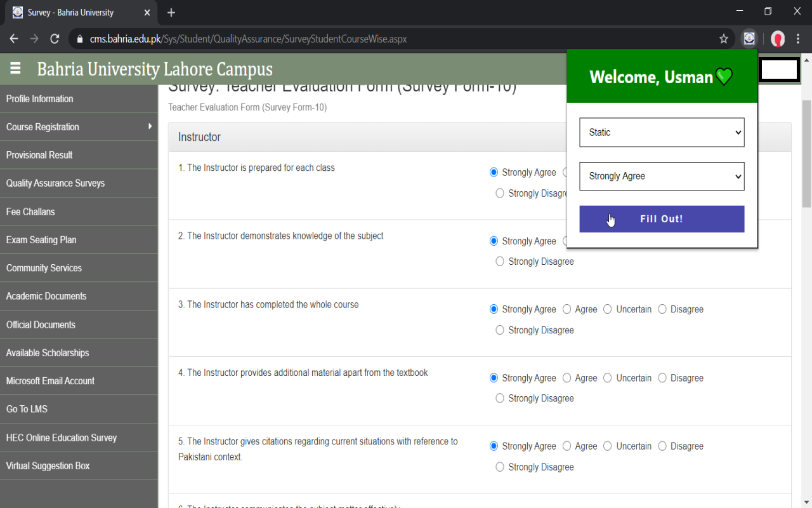
Task: Open the Strongly Agree dropdown
Action: [x=662, y=176]
